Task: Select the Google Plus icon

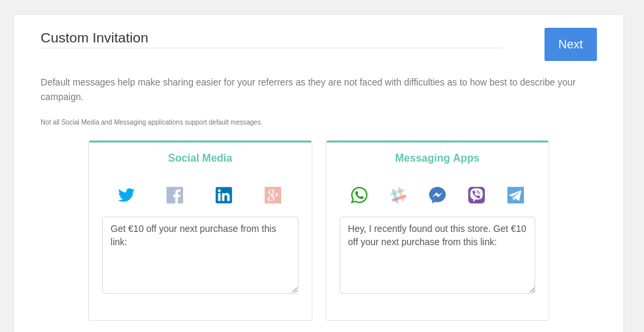Action: 273,195
